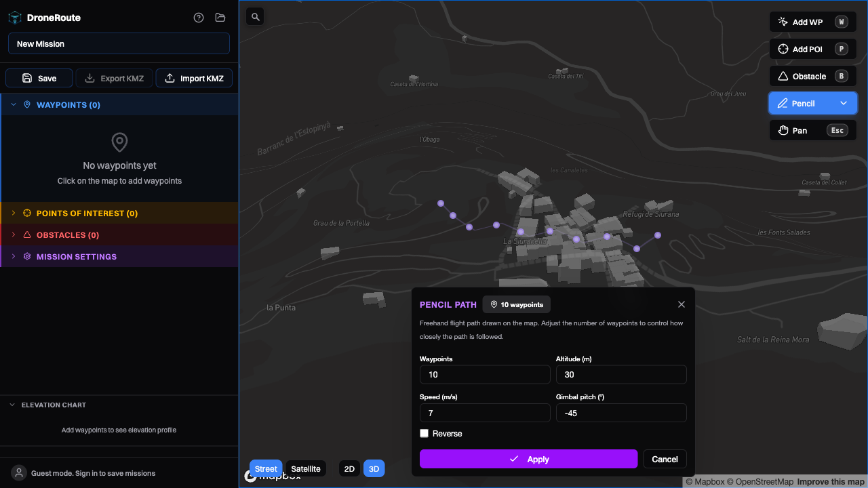Screen dimensions: 868x488
Task: Collapse the Waypoints section
Action: tap(119, 105)
